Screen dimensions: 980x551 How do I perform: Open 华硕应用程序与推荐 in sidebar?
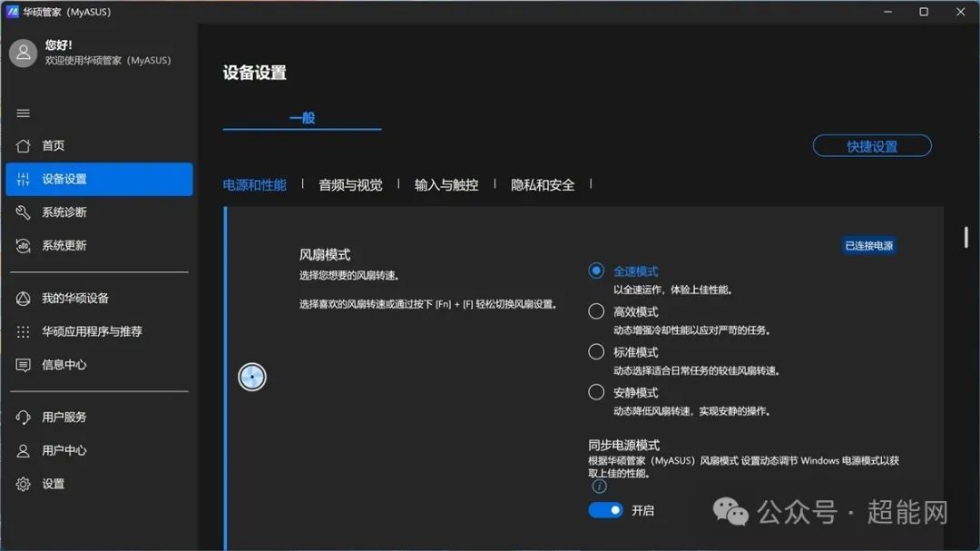[99, 331]
